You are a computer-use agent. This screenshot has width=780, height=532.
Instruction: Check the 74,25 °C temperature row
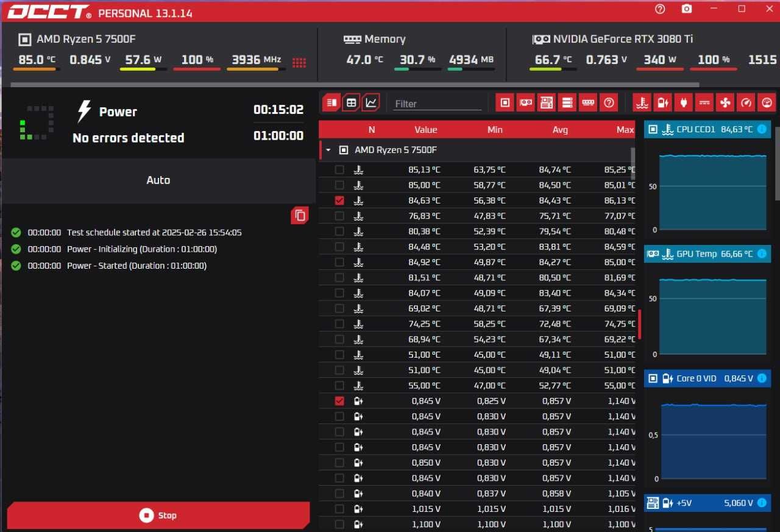pos(339,324)
